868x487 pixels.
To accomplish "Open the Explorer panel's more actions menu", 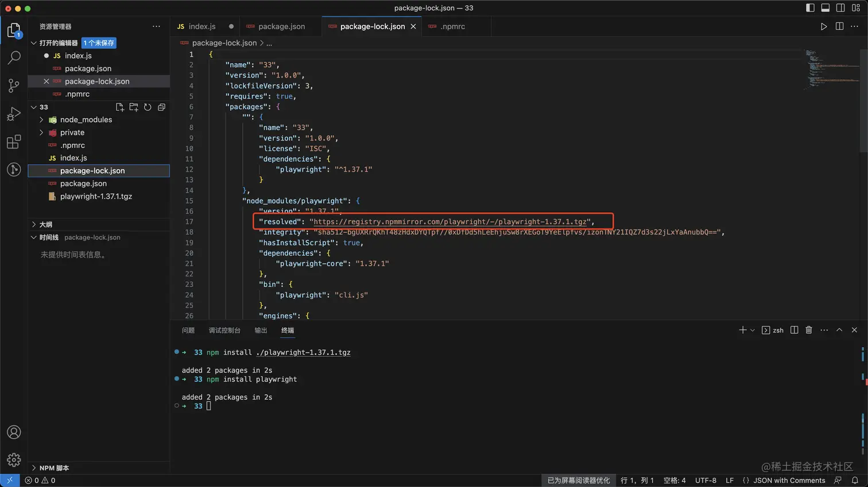I will (156, 26).
